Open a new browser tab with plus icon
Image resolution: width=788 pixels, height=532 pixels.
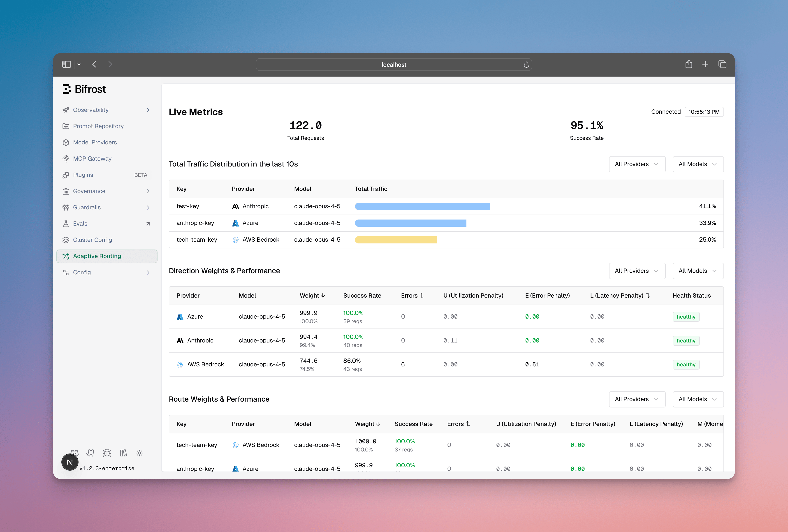coord(705,65)
